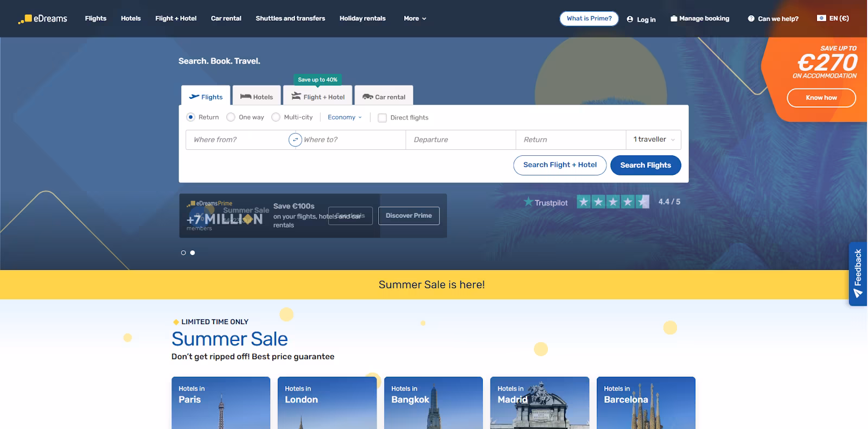Open the Trustpilot star rating
The height and width of the screenshot is (429, 868).
pos(612,202)
